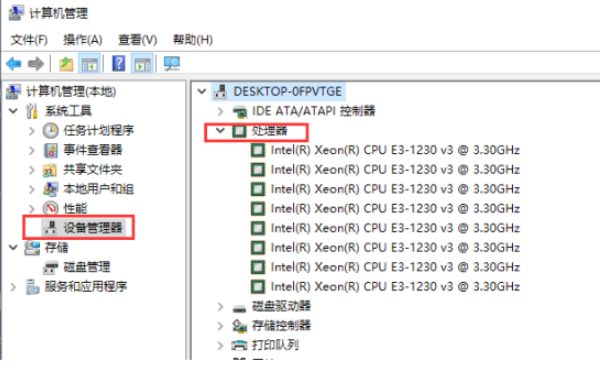Viewport: 610px width, 370px height.
Task: Click the Up one level folder icon
Action: (66, 64)
